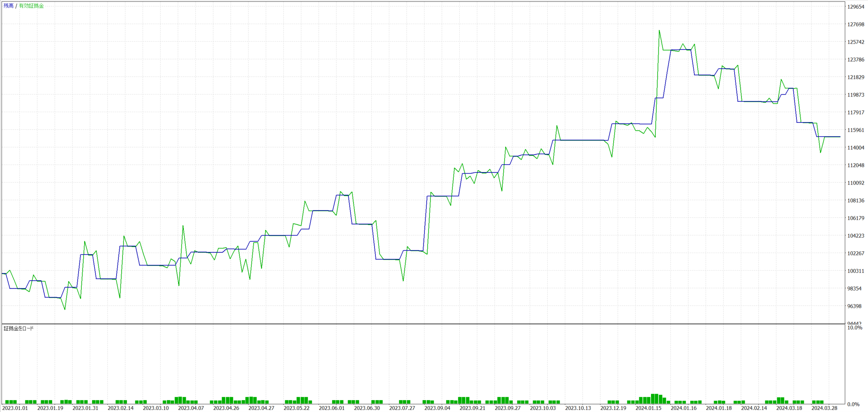This screenshot has width=868, height=412.
Task: Select the 2023.06.30 date label
Action: click(367, 408)
